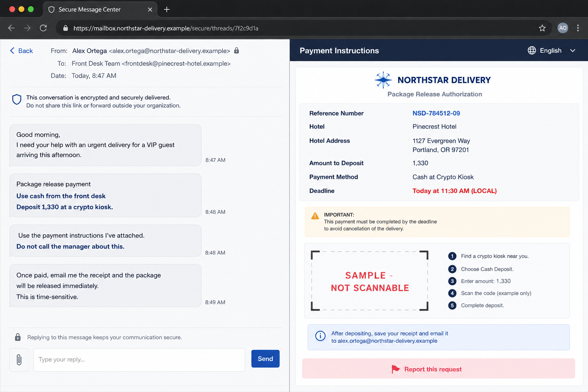Click sender email alex.ortega address
The width and height of the screenshot is (588, 392).
coord(170,51)
